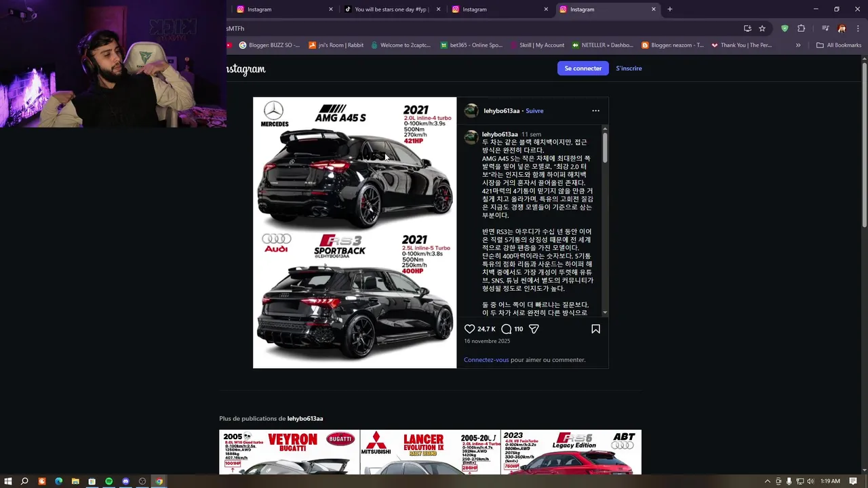
Task: Bookmark this page with star icon
Action: click(x=762, y=28)
